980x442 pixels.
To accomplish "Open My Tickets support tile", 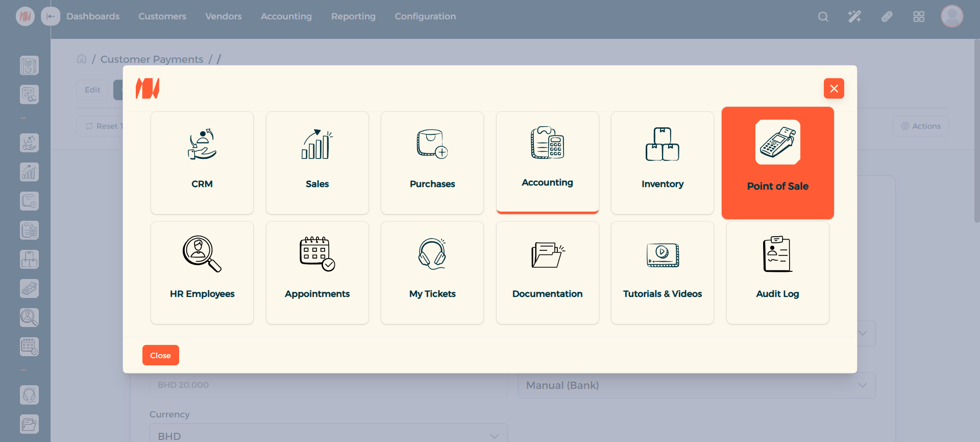I will tap(432, 272).
